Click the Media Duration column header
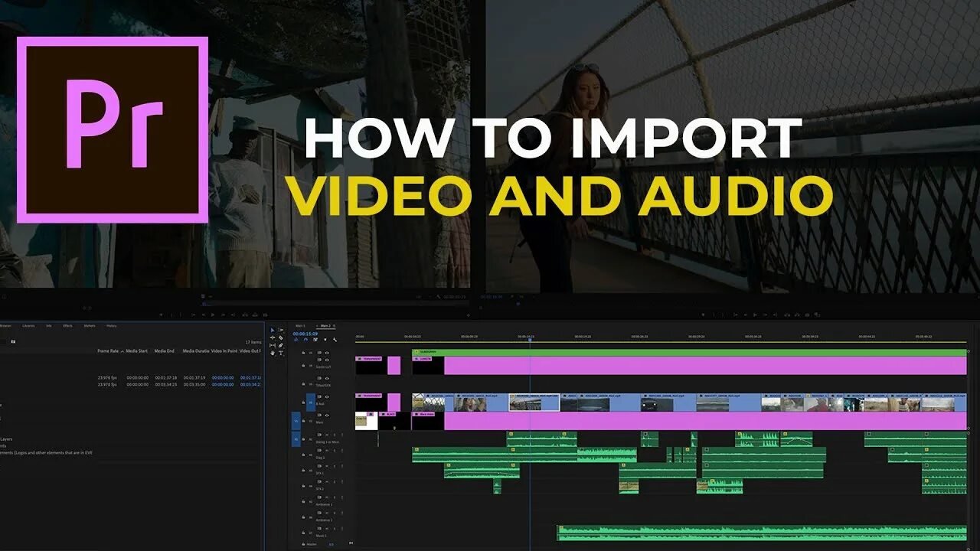This screenshot has height=551, width=980. click(x=195, y=350)
